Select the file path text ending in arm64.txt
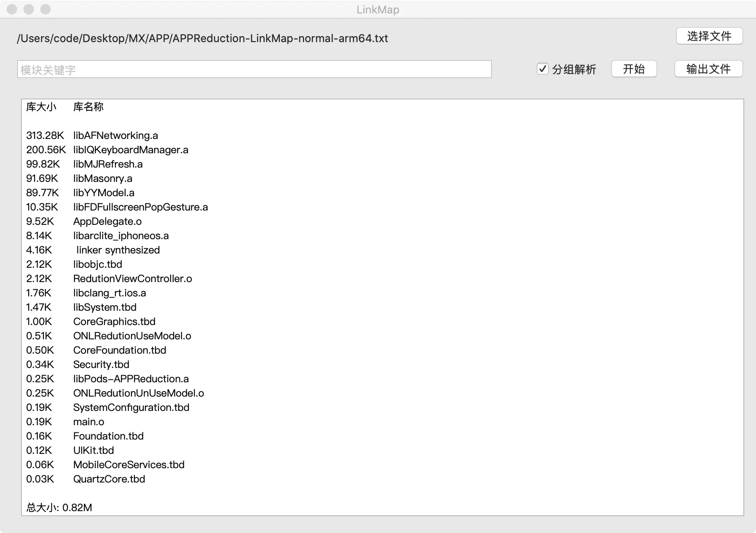756x533 pixels. [x=202, y=38]
